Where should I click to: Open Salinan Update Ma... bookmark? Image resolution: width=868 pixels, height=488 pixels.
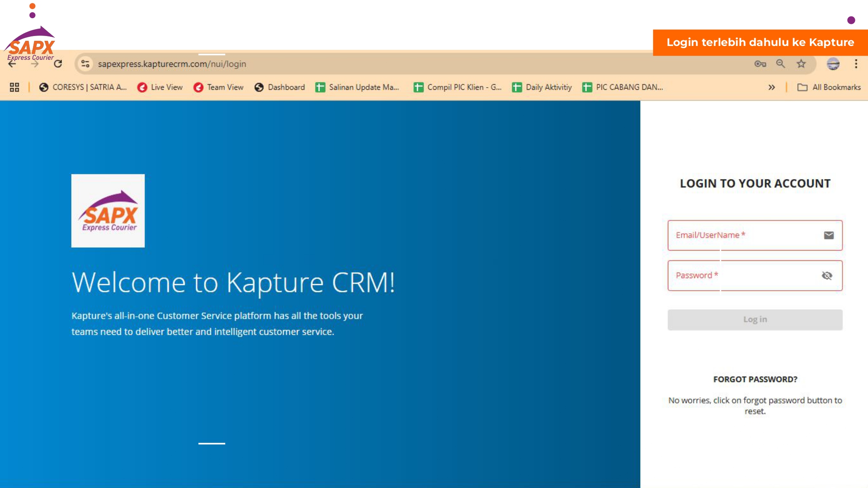point(357,87)
